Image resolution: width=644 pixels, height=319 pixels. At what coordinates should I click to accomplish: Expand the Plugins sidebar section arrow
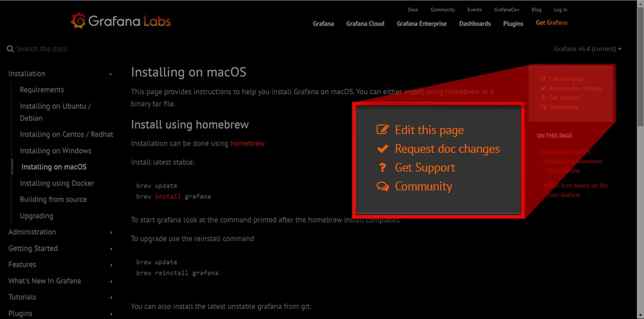coord(111,314)
